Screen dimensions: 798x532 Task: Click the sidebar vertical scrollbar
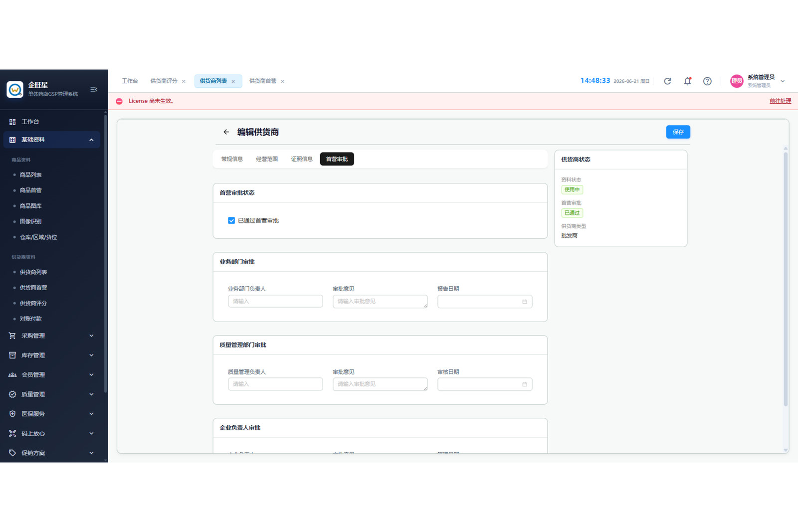click(x=105, y=253)
